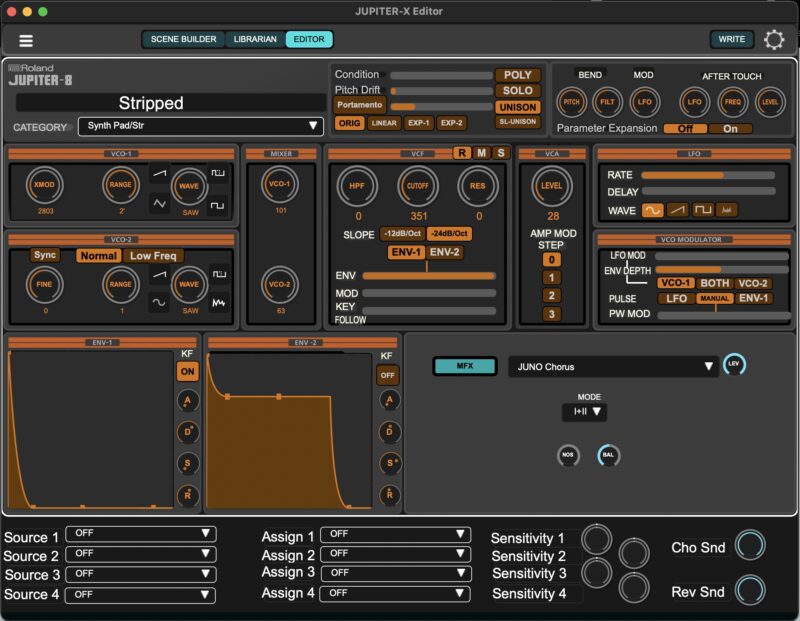Screen dimensions: 800x621
Task: Open the CATEGORY dropdown
Action: [201, 126]
